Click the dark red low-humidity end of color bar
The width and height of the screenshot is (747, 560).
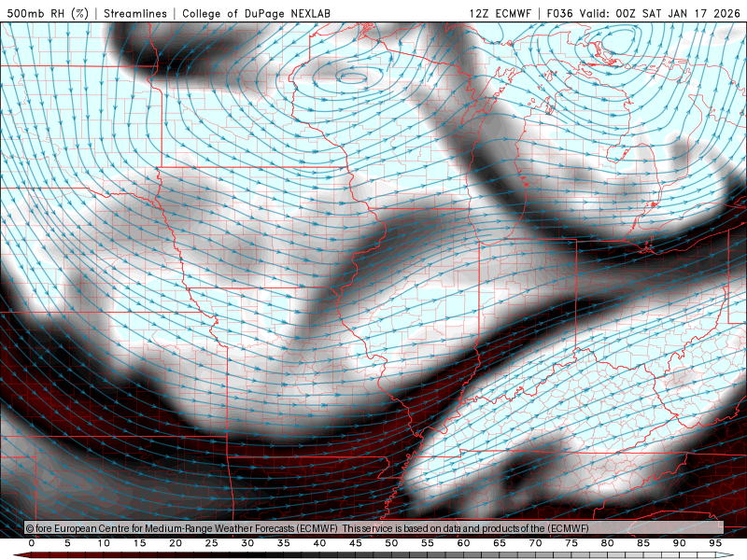pyautogui.click(x=21, y=555)
